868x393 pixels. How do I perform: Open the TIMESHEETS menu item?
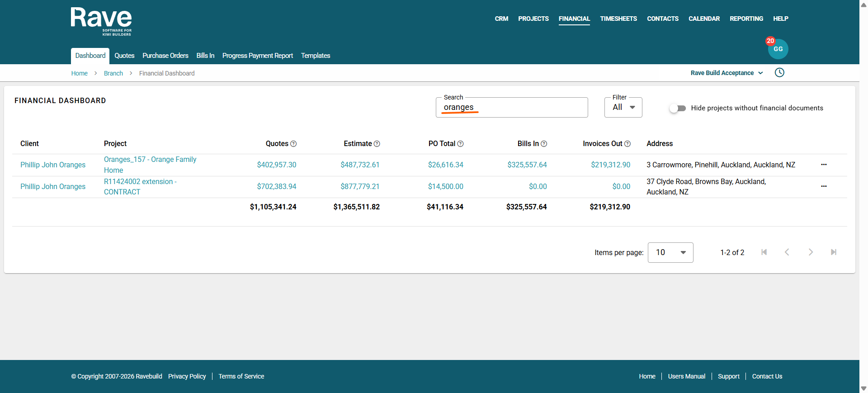[618, 19]
